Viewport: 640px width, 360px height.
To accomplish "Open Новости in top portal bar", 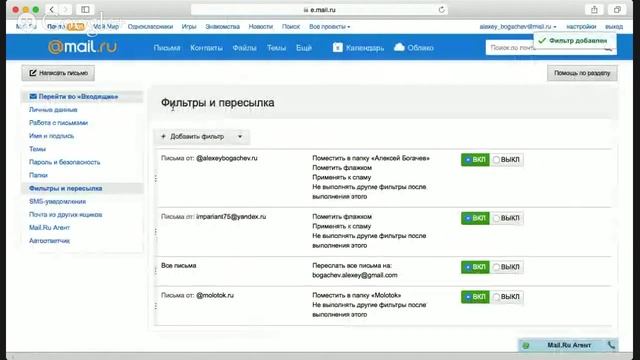I will pyautogui.click(x=260, y=27).
